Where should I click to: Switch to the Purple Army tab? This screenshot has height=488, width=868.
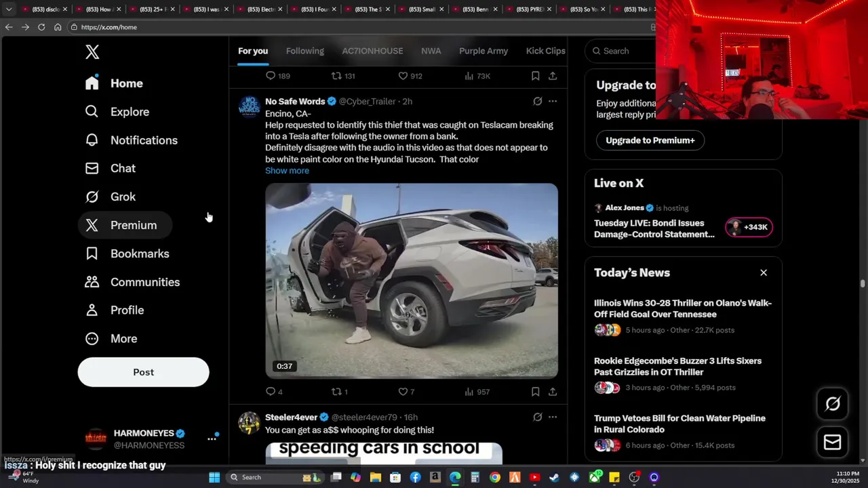[x=484, y=51]
